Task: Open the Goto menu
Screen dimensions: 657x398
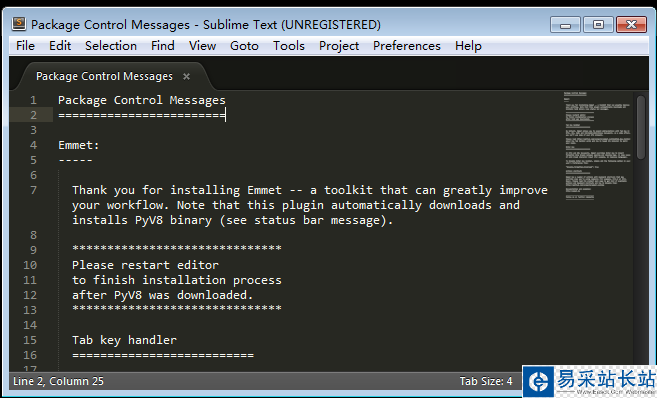Action: [x=244, y=46]
